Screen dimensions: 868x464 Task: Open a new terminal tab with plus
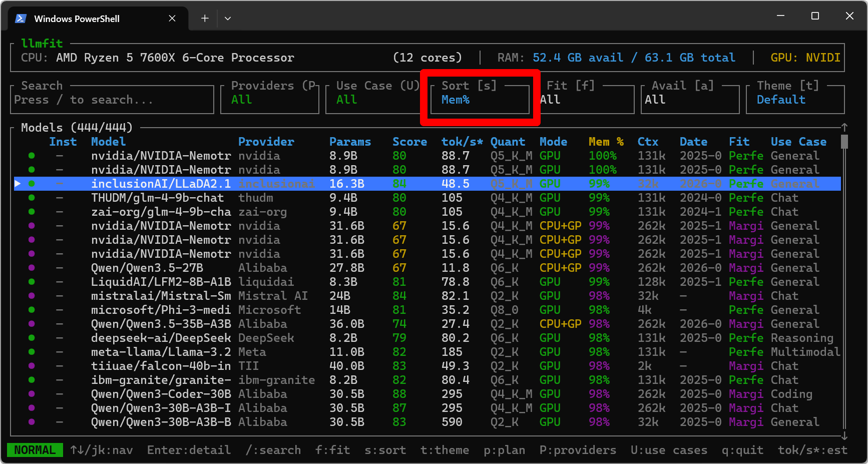[x=205, y=19]
